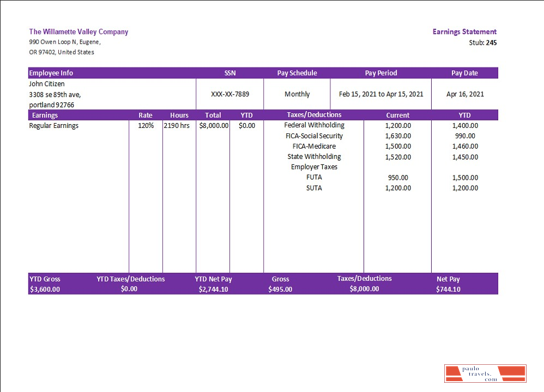
Task: Select the Earnings Statement heading
Action: (x=464, y=32)
